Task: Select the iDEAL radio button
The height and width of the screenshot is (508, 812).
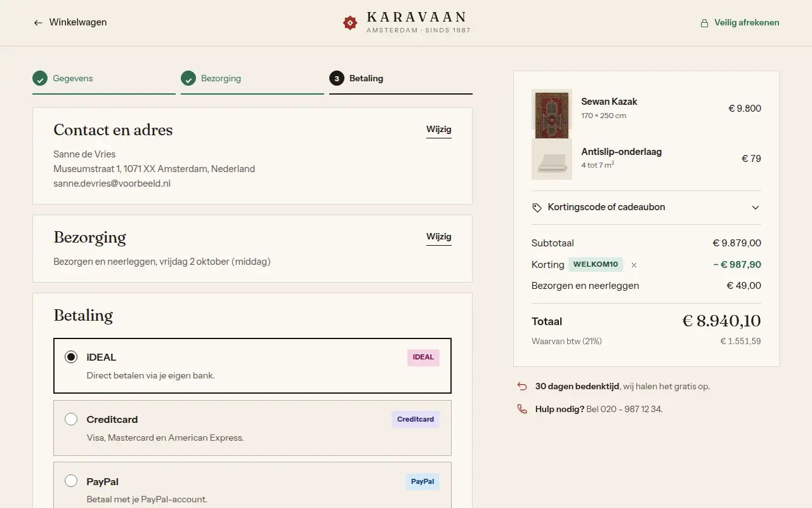Action: [x=71, y=357]
